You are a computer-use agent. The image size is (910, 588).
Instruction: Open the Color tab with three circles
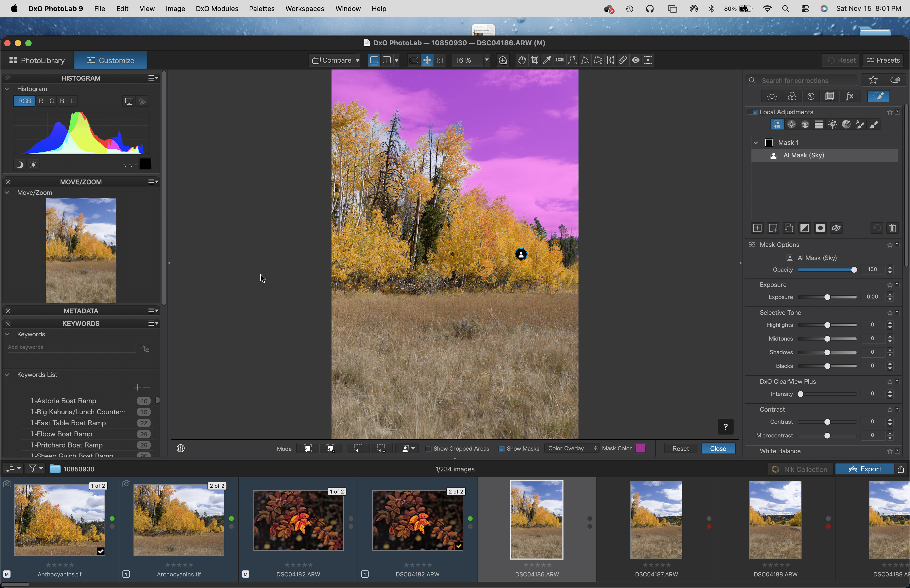pyautogui.click(x=792, y=96)
